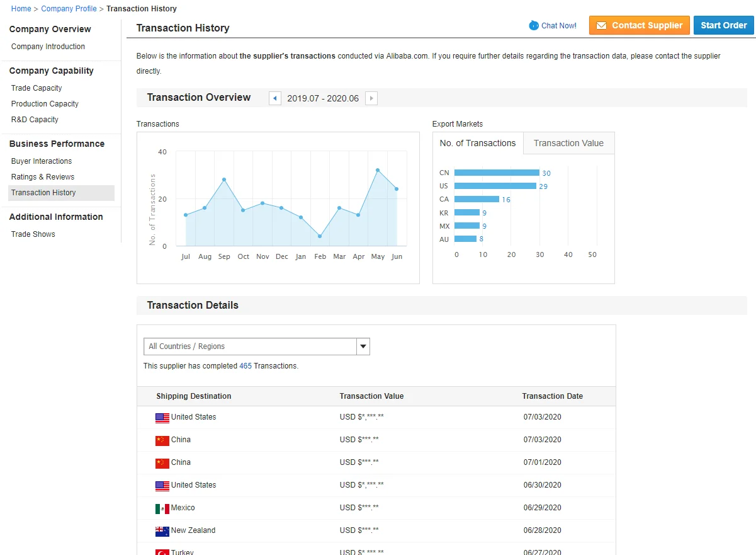The image size is (756, 555).
Task: Switch to Transaction Value tab
Action: tap(568, 143)
